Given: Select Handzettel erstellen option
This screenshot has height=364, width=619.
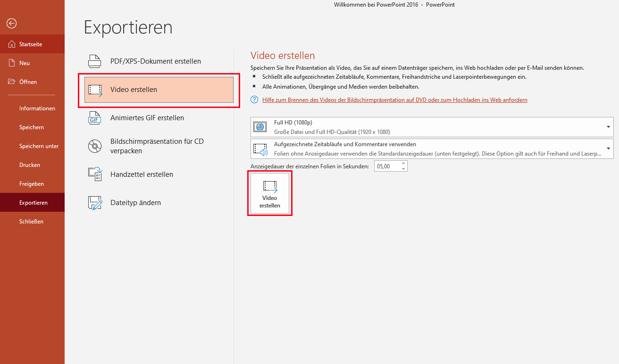Looking at the screenshot, I should (x=159, y=174).
